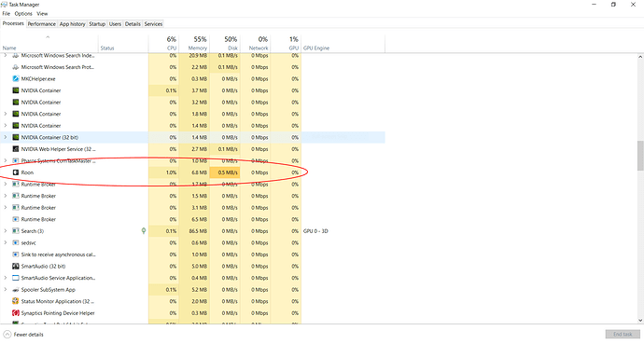This screenshot has width=644, height=344.
Task: Switch to the Details tab
Action: [133, 24]
